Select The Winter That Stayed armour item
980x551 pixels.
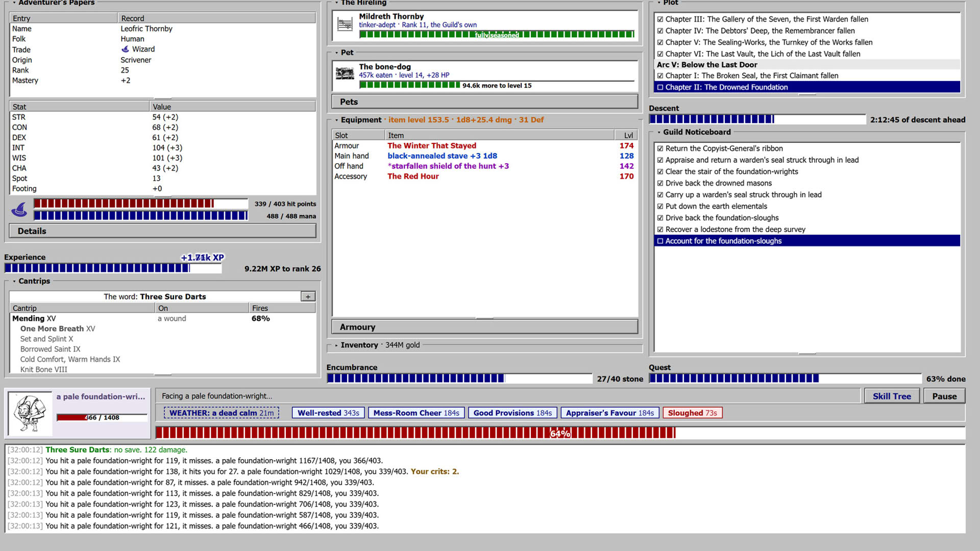(x=485, y=146)
